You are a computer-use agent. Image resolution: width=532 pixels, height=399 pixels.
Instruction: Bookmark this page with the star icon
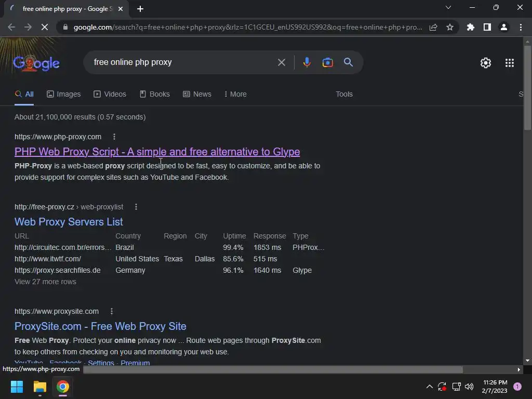450,27
